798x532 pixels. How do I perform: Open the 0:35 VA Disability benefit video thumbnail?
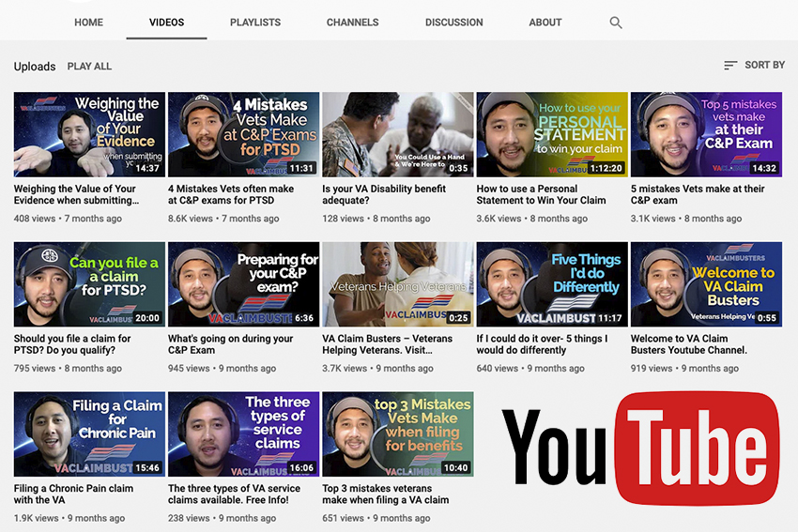tap(398, 134)
